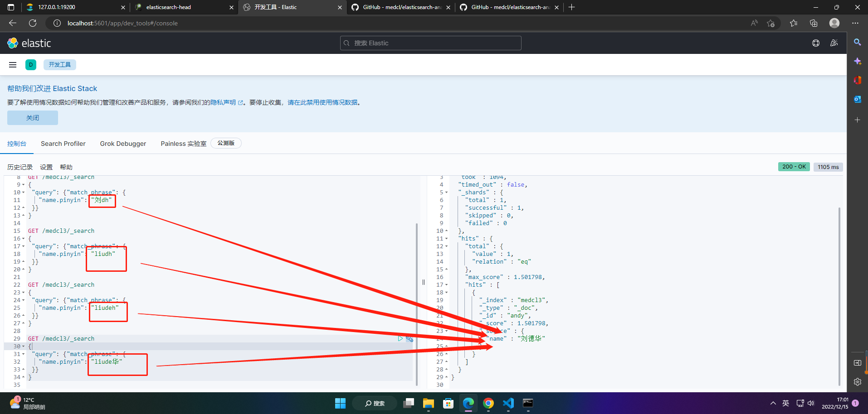Toggle the 英 input method indicator
Screen dimensions: 868x414
click(x=786, y=403)
